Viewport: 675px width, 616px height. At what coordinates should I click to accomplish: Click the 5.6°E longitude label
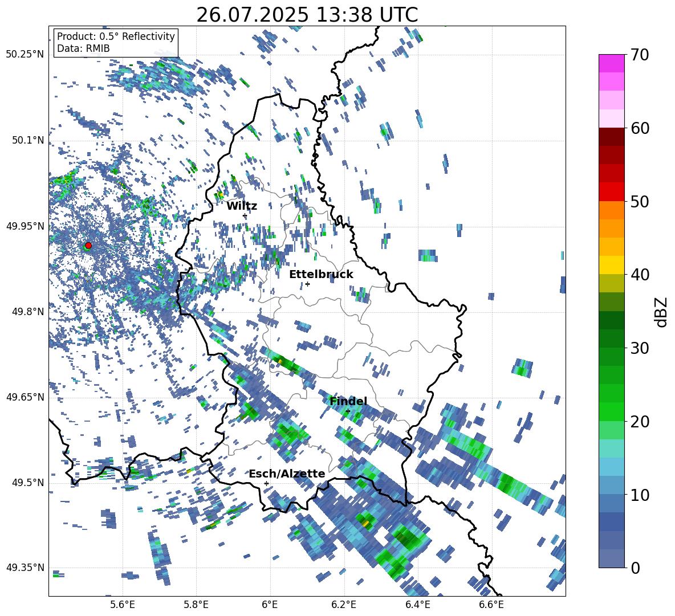123,605
